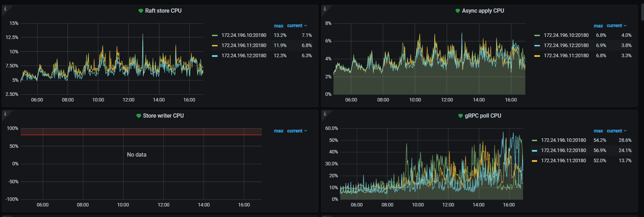Sort Async apply CPU legend by max
Image resolution: width=644 pixels, height=217 pixels.
[598, 26]
